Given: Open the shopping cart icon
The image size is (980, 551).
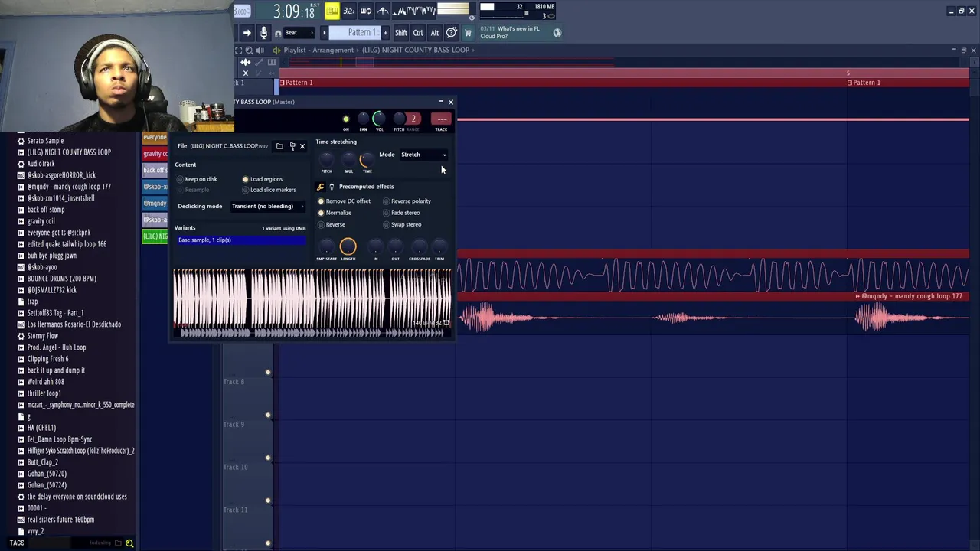Looking at the screenshot, I should [468, 33].
